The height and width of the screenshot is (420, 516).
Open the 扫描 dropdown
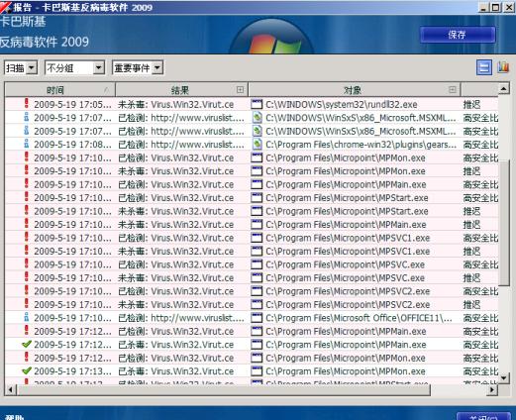[x=21, y=68]
